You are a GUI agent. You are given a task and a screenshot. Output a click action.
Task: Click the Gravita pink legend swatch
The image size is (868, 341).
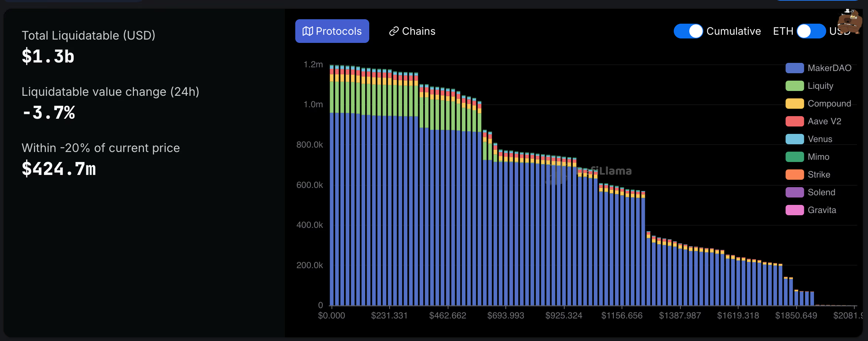click(x=794, y=210)
